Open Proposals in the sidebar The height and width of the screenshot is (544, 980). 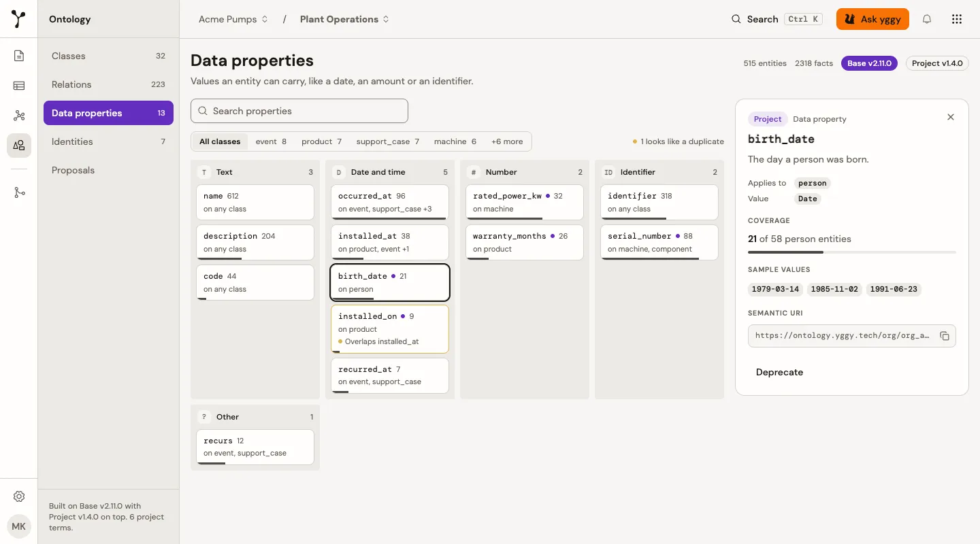point(108,170)
